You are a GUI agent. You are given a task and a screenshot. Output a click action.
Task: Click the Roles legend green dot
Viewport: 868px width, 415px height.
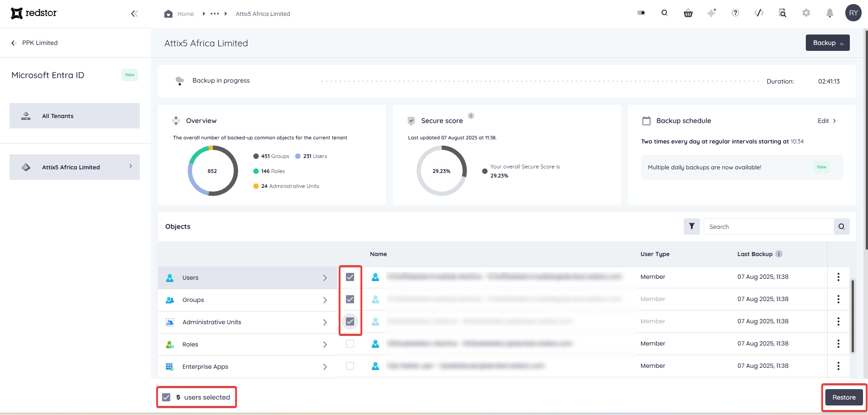pos(256,171)
